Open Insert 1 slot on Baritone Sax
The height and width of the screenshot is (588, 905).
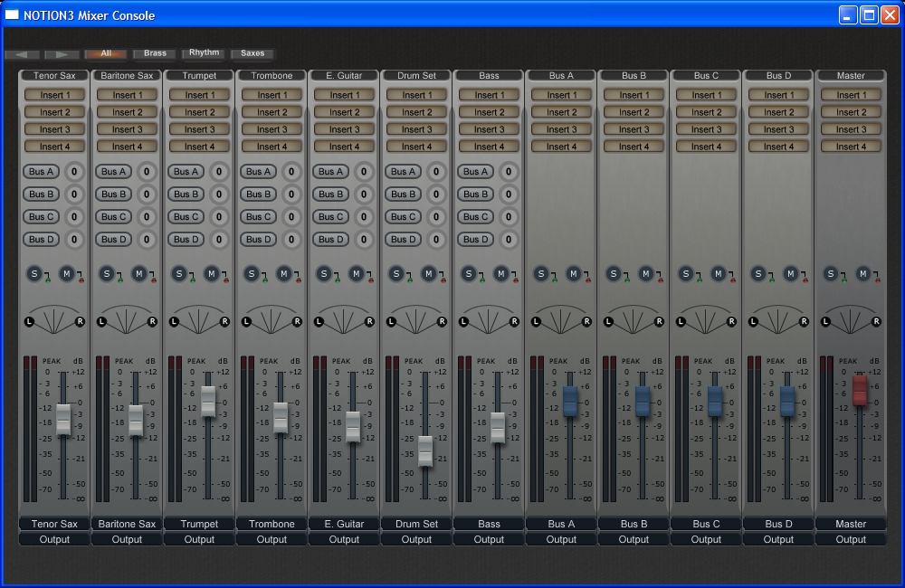[127, 95]
